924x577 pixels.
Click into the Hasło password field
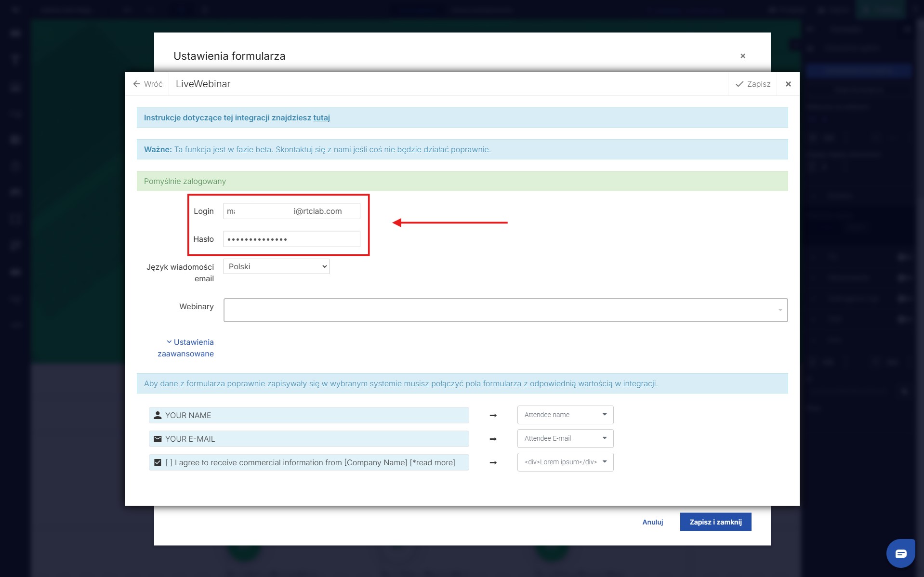click(x=291, y=239)
